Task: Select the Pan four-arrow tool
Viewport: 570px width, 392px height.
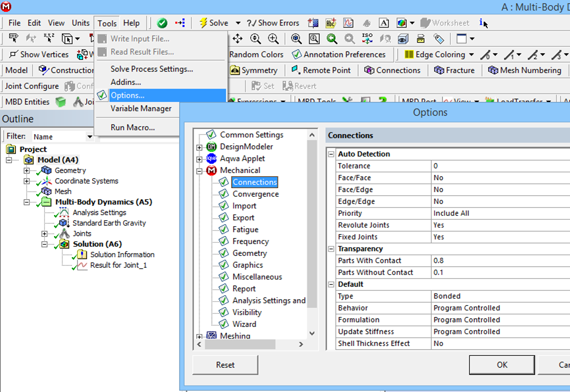Action: tap(238, 39)
